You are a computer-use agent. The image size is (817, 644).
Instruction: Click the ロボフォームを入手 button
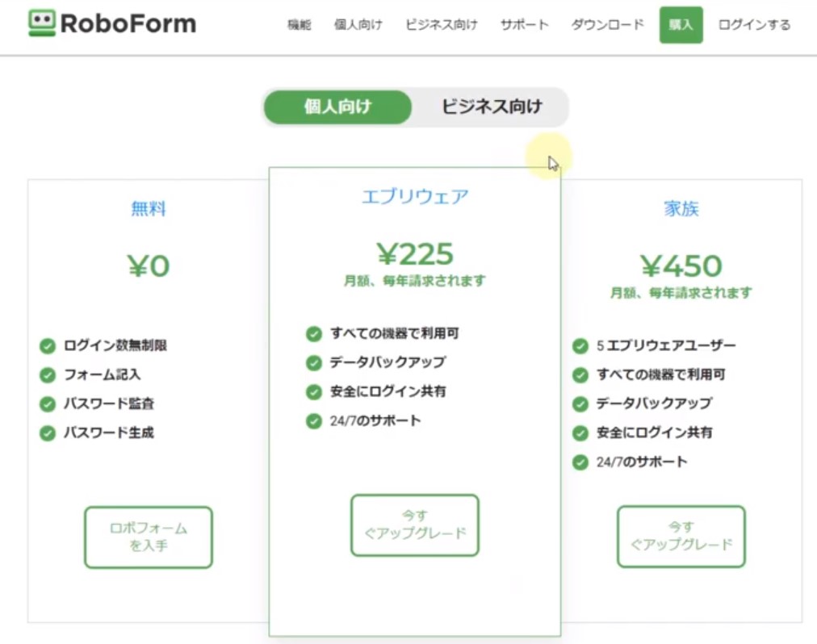click(x=149, y=537)
